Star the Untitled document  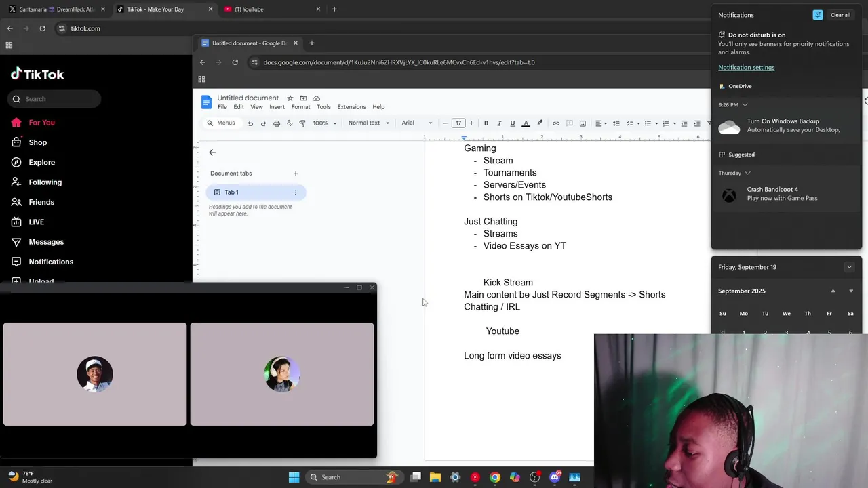click(290, 98)
